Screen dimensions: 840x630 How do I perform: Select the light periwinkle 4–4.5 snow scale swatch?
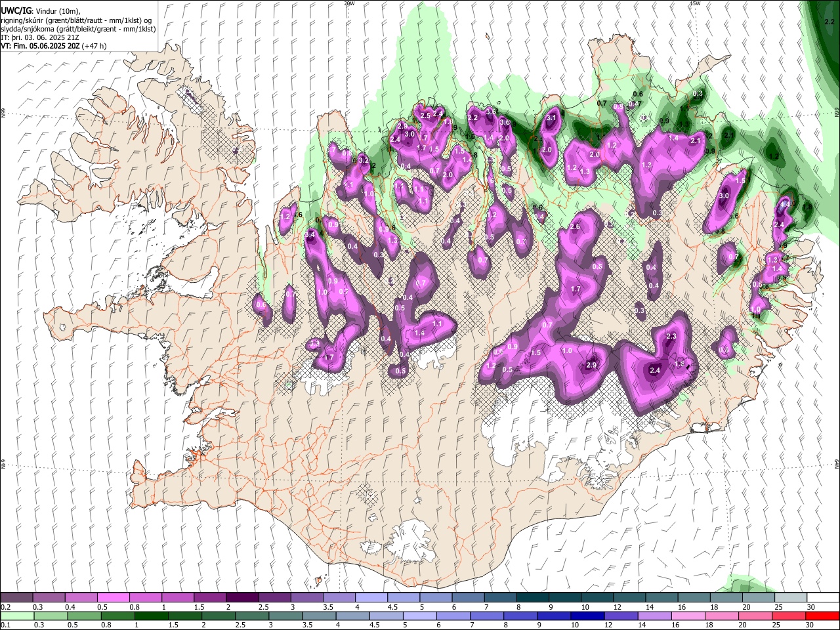point(371,598)
